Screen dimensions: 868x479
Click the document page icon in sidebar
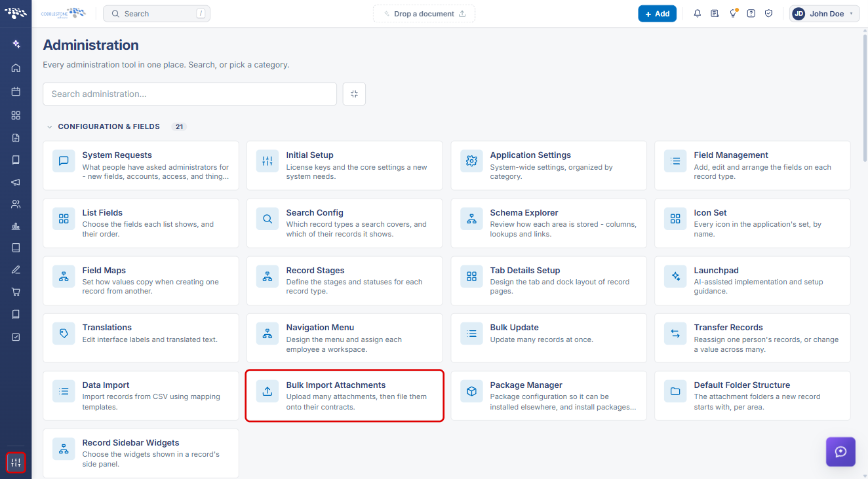point(16,138)
